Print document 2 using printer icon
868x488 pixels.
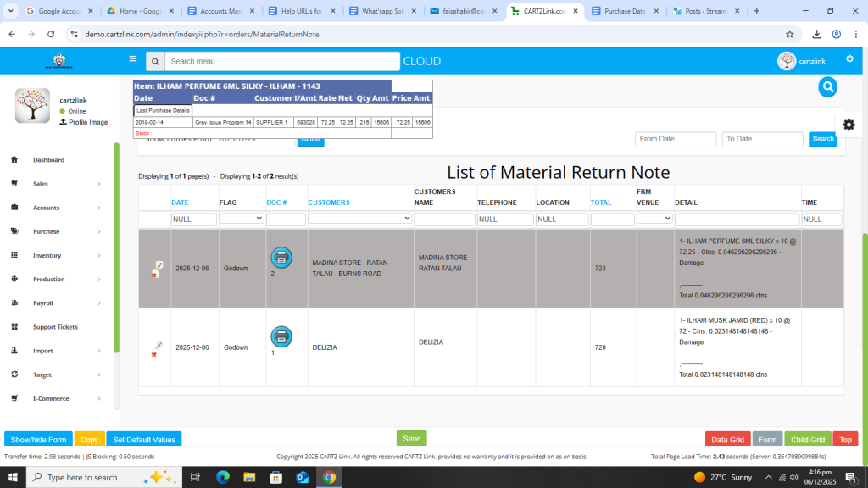click(281, 258)
